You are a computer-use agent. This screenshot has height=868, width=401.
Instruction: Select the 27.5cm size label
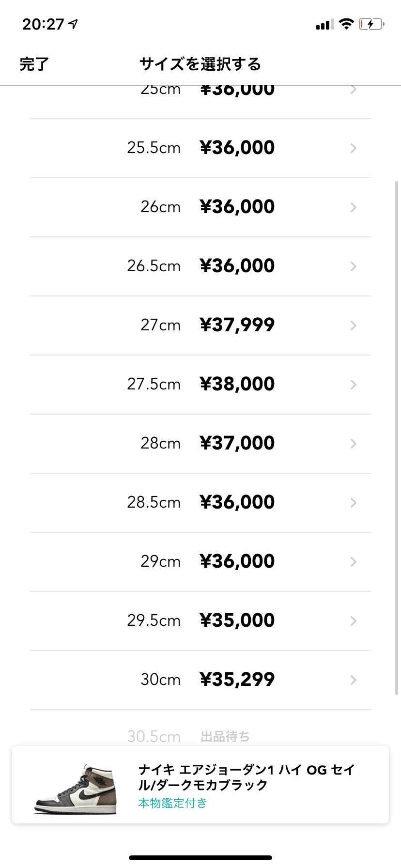coord(154,384)
